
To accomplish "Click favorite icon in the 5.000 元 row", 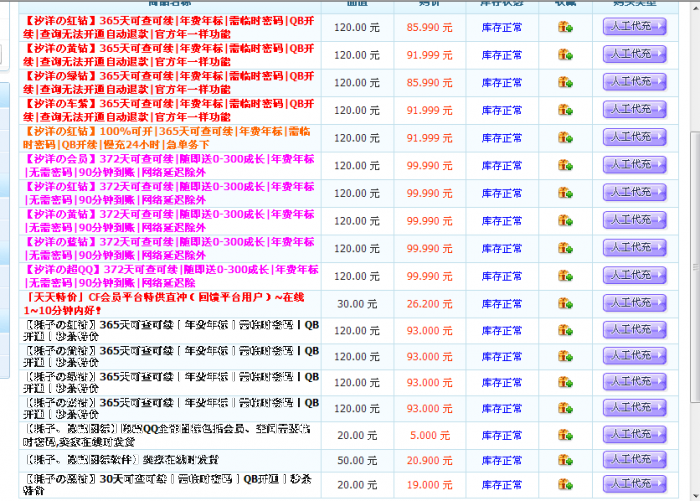I will [565, 435].
